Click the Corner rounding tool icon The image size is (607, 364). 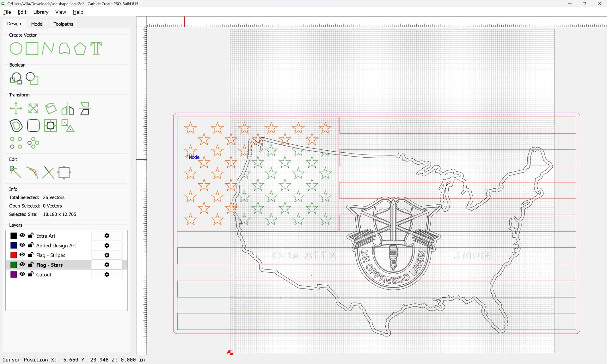(x=33, y=126)
